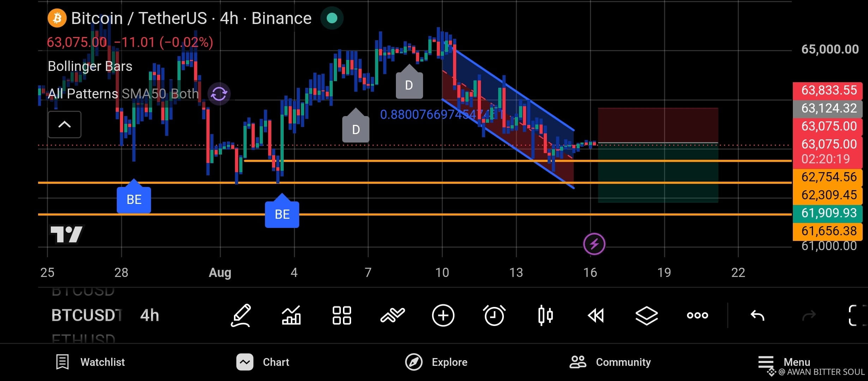Viewport: 868px width, 381px height.
Task: Tap the 65,000.00 price scale label
Action: (x=830, y=49)
